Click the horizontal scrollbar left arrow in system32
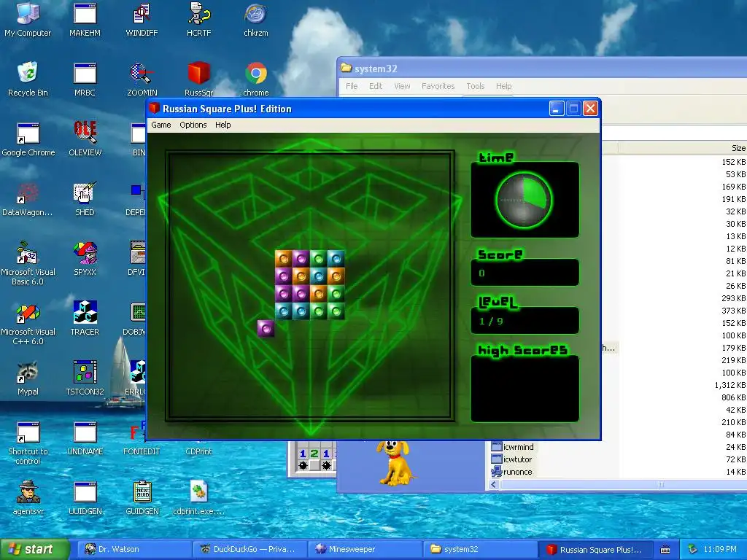Image resolution: width=747 pixels, height=560 pixels. click(494, 485)
